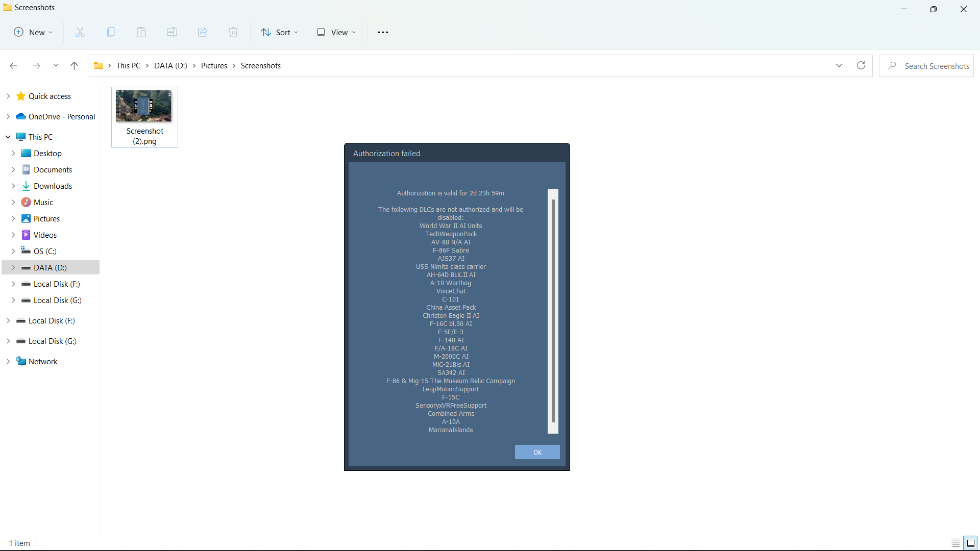Click the search magnifier icon

point(892,66)
